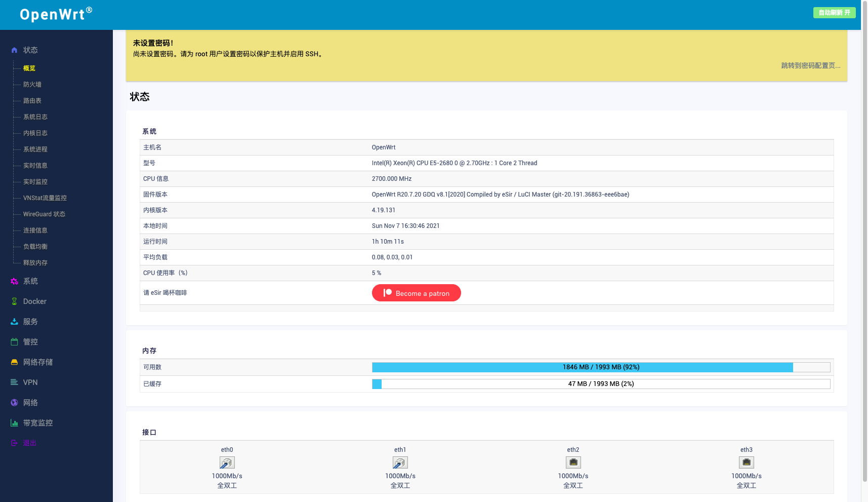Click the download icon next to 服务
This screenshot has width=868, height=502.
click(x=14, y=322)
